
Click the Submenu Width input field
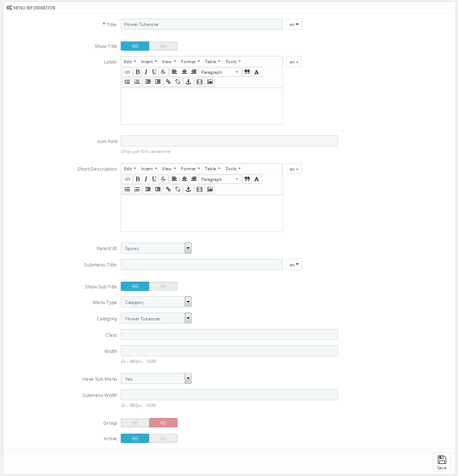229,395
